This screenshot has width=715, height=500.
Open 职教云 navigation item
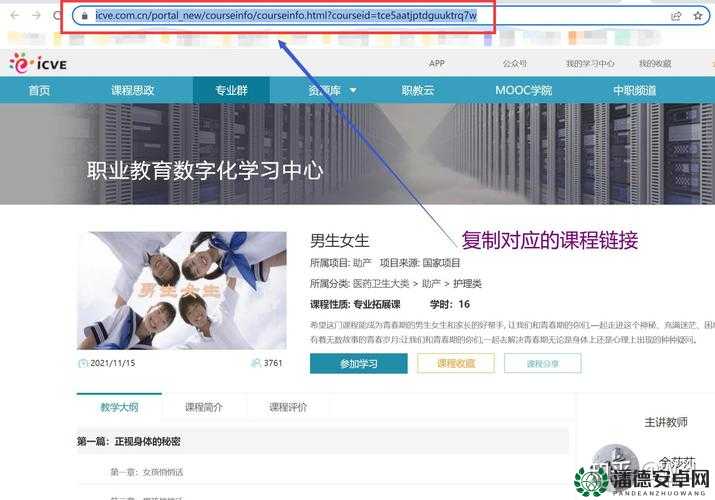pyautogui.click(x=418, y=90)
